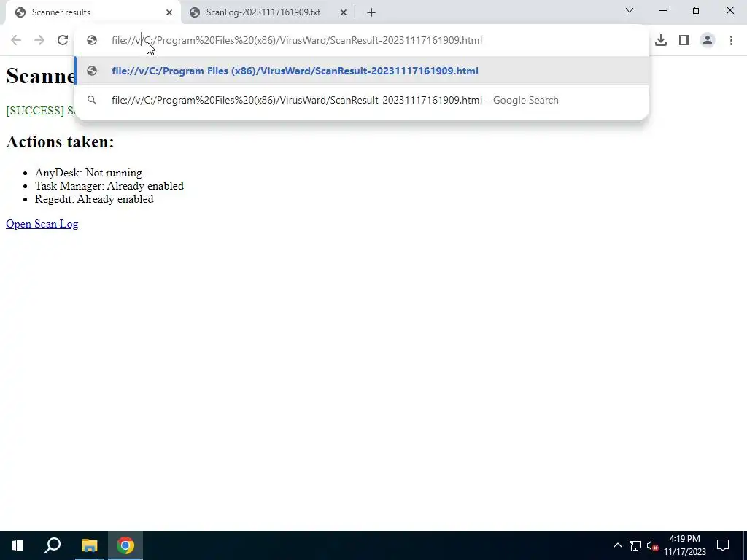
Task: Open a new tab with plus button
Action: (x=371, y=12)
